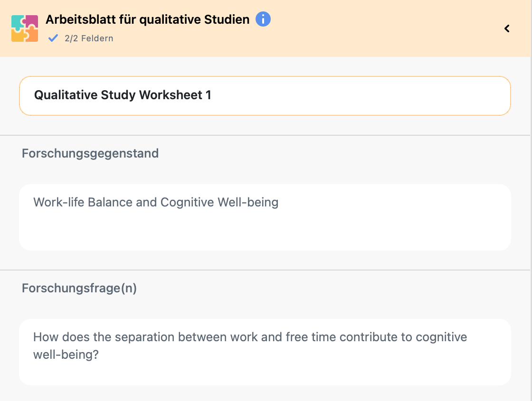
Task: Click the 'Work-life Balance and Cognitive Well-being' text
Action: 156,203
